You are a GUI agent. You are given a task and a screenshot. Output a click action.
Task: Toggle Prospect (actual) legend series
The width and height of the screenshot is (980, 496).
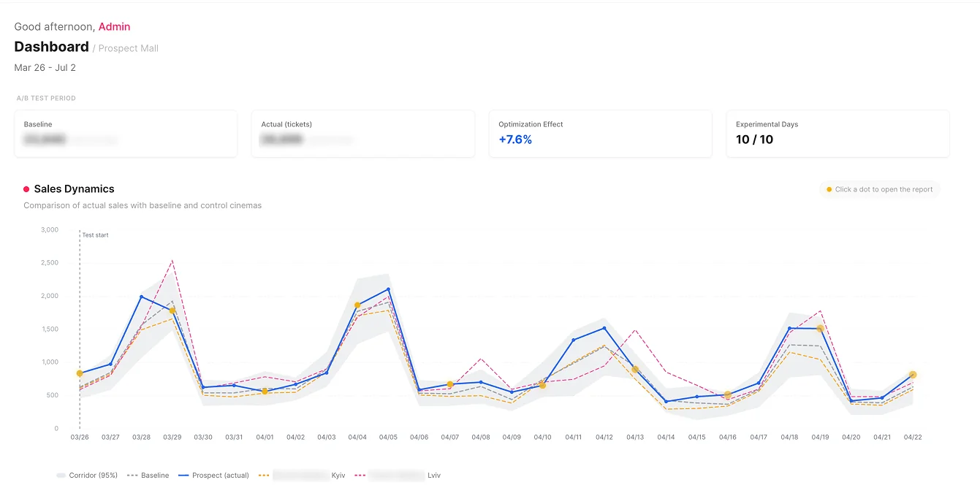tap(213, 476)
